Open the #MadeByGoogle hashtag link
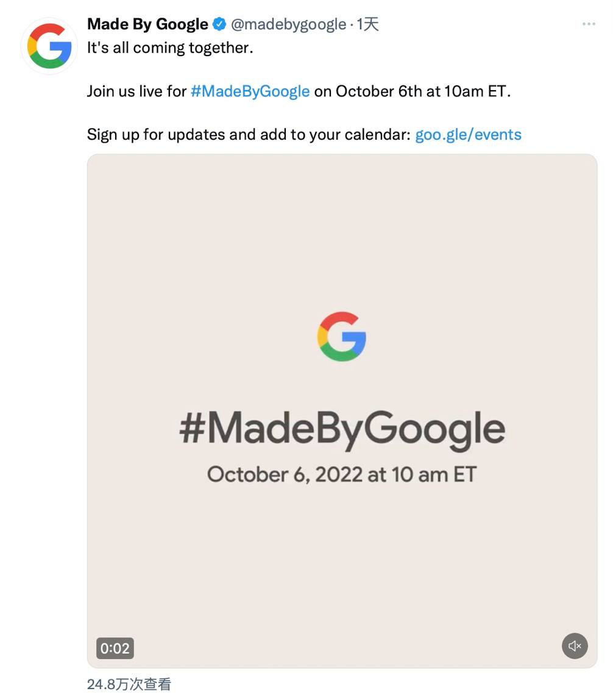The image size is (613, 700). [250, 91]
